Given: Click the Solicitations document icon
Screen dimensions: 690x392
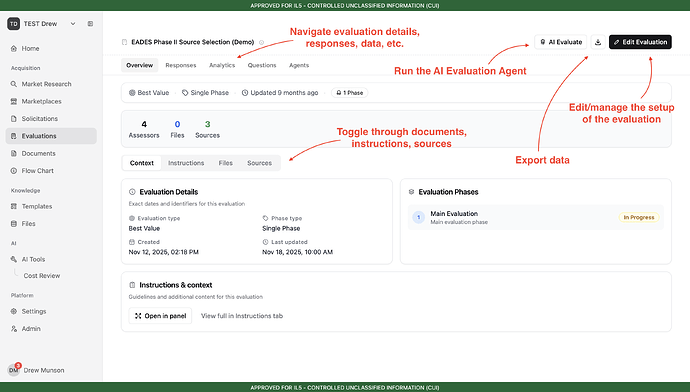Looking at the screenshot, I should pyautogui.click(x=14, y=119).
